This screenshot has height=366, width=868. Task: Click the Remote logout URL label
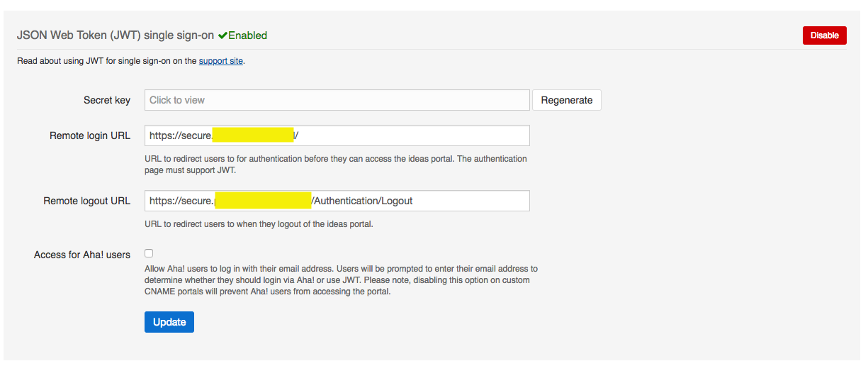click(x=87, y=201)
